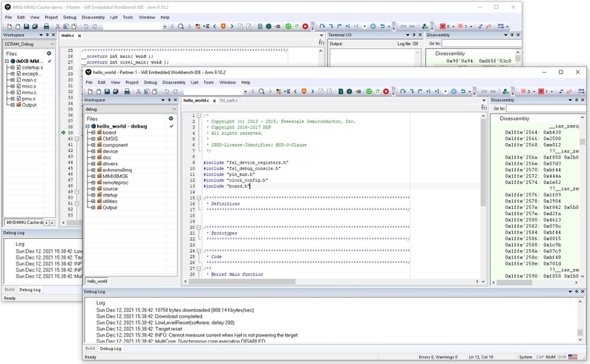This screenshot has width=590, height=364.
Task: Expand the source folder in hello_world tree
Action: pos(94,189)
